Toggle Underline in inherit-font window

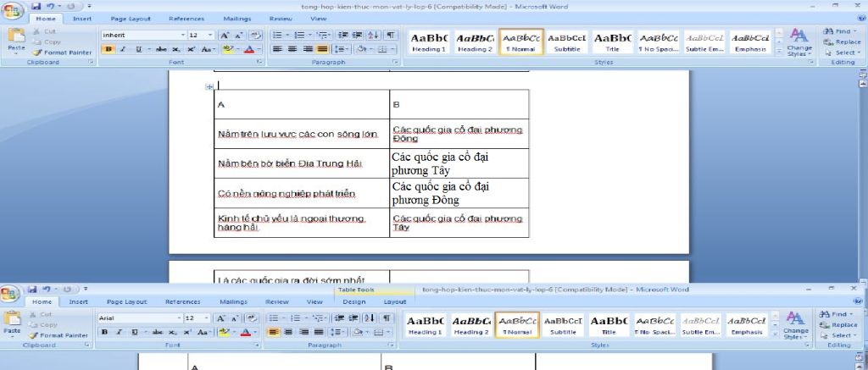tap(138, 49)
